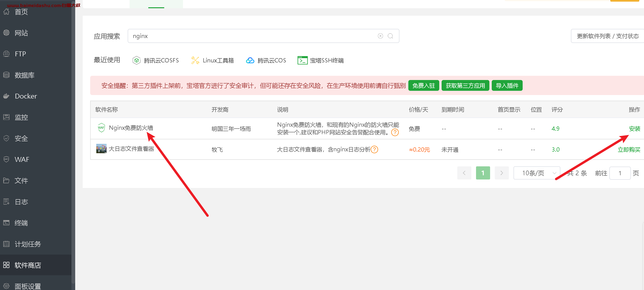The image size is (644, 290).
Task: Click developer 明国三年一场雨
Action: [x=231, y=129]
